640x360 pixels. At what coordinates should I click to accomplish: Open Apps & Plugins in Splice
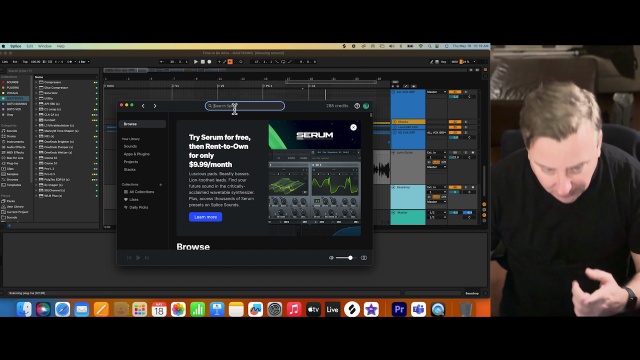click(x=137, y=154)
